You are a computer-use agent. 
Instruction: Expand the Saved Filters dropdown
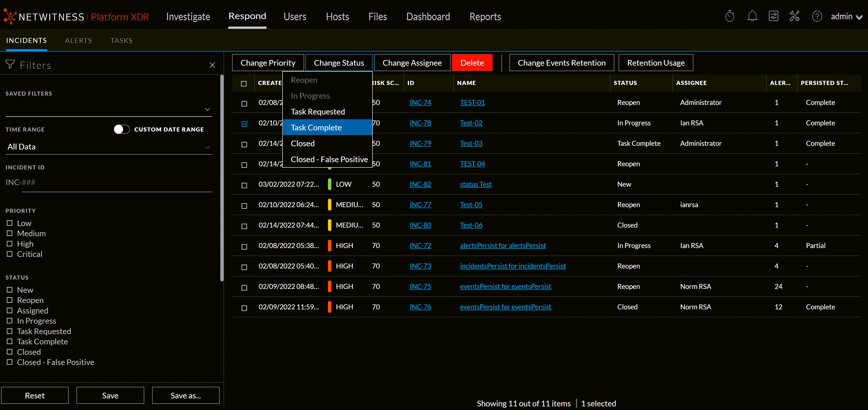coord(208,109)
